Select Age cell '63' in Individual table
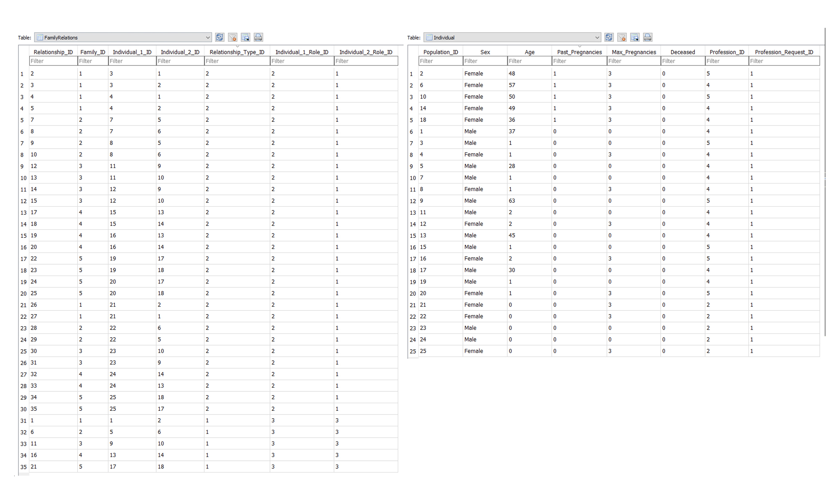 click(530, 201)
